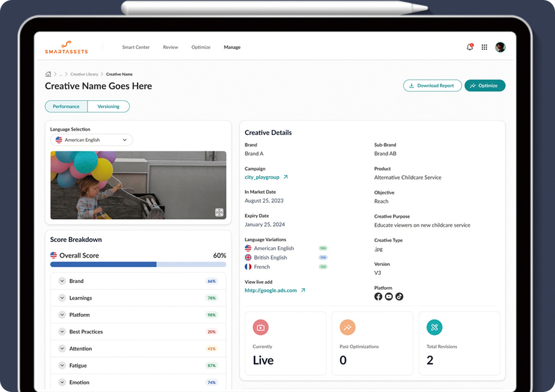The width and height of the screenshot is (555, 392).
Task: Open the user profile avatar
Action: pos(500,47)
